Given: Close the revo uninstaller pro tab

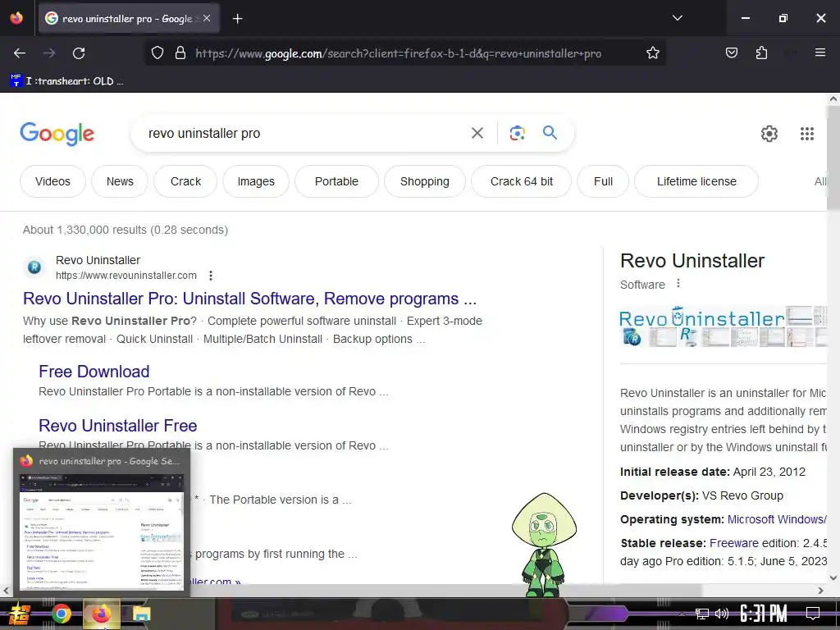Looking at the screenshot, I should tap(207, 18).
